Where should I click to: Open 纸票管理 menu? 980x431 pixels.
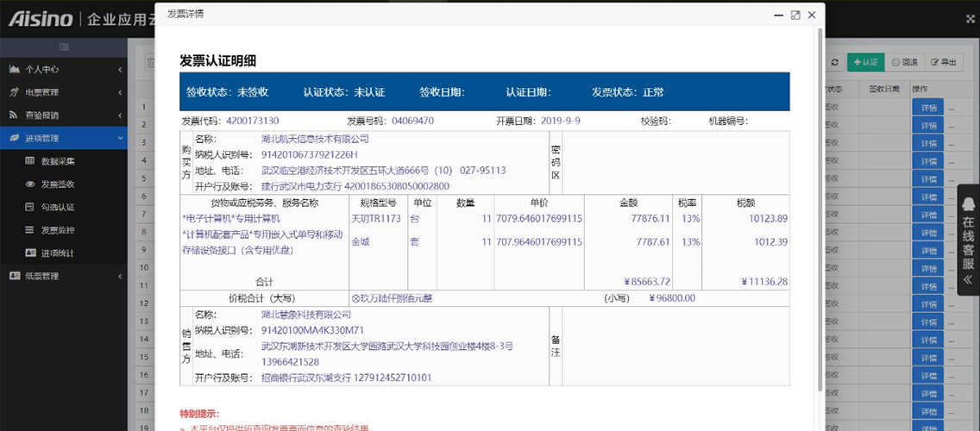click(x=64, y=276)
